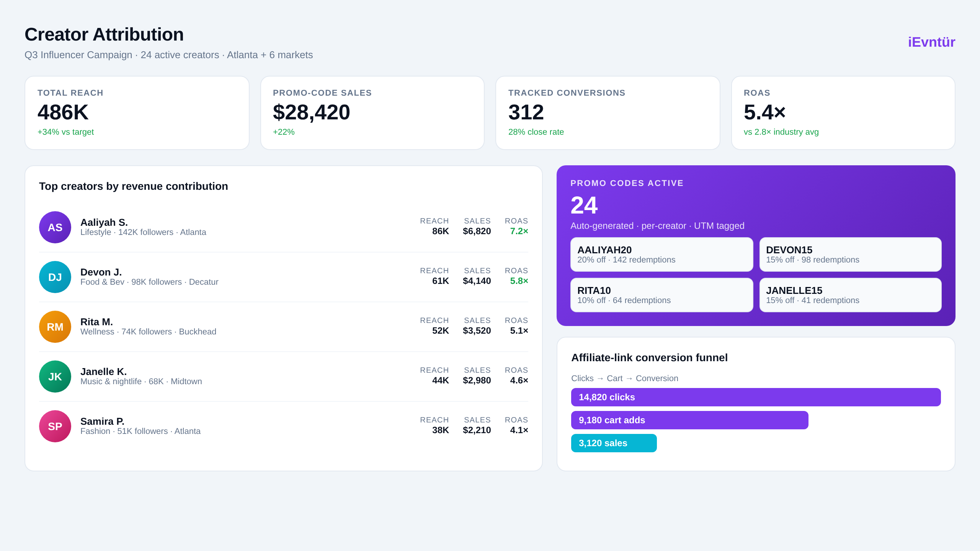Click the 'Clicks → Cart → Conversion' label
The width and height of the screenshot is (980, 551).
(x=625, y=378)
